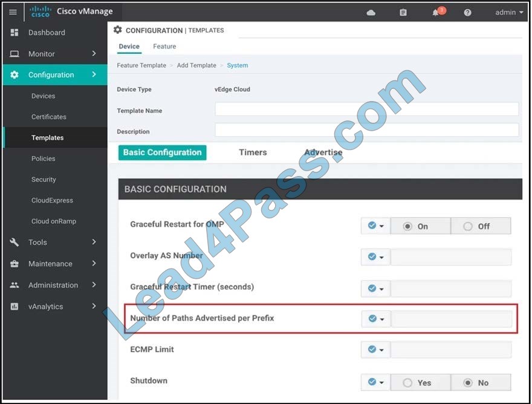
Task: Click the Dashboard grid icon
Action: [x=15, y=32]
